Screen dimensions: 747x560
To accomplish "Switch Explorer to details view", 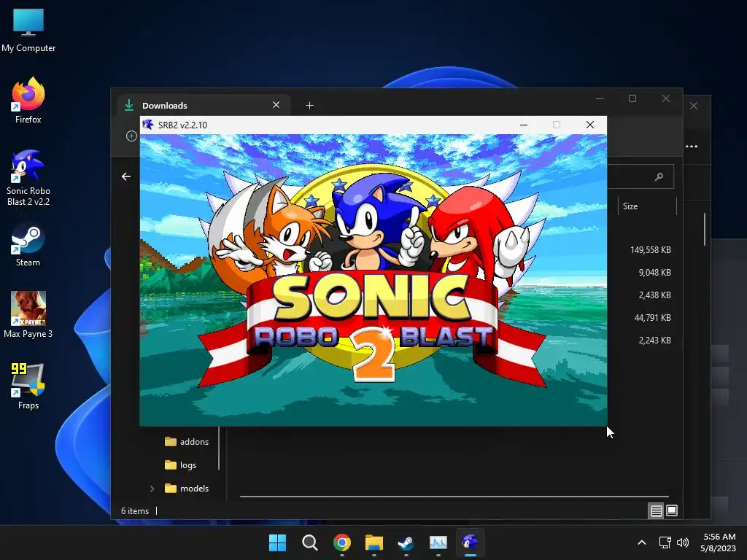I will click(x=656, y=511).
